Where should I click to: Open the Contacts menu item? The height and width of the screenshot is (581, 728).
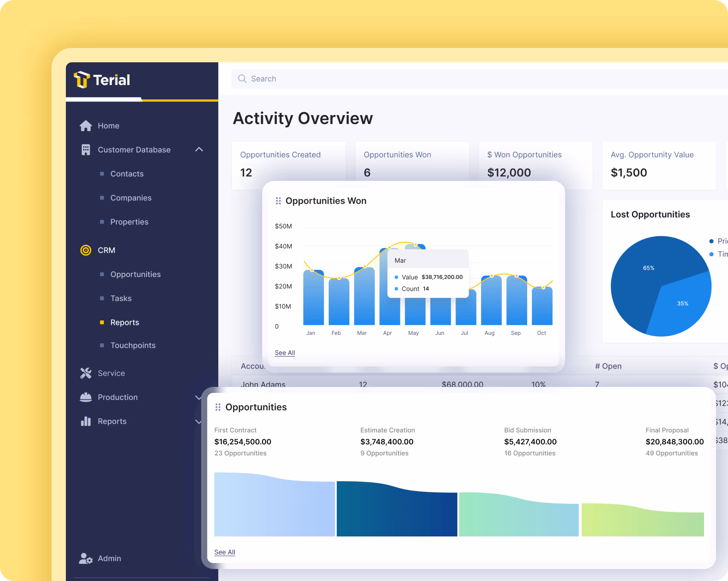click(127, 174)
